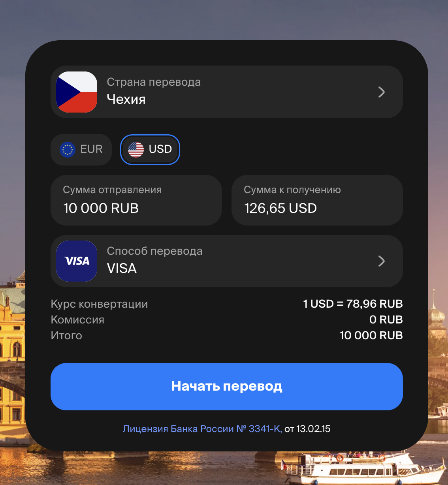The image size is (448, 485).
Task: Open the Лицензия Банка России № 3341-К link
Action: (202, 429)
